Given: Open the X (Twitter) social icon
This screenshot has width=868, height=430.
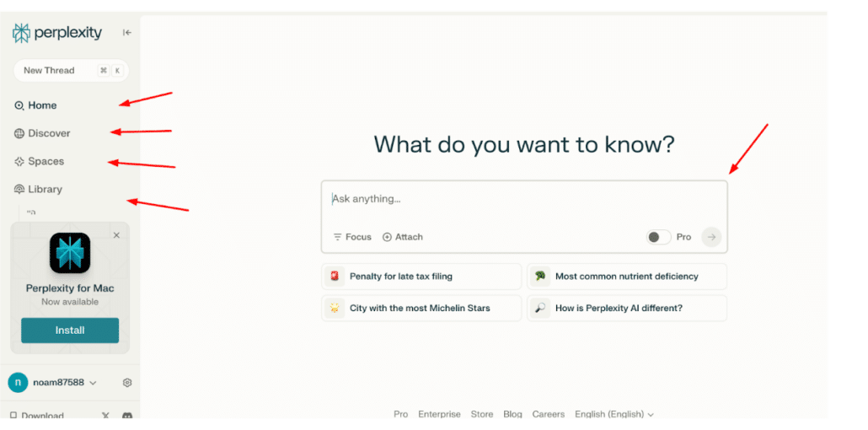Looking at the screenshot, I should coord(105,415).
